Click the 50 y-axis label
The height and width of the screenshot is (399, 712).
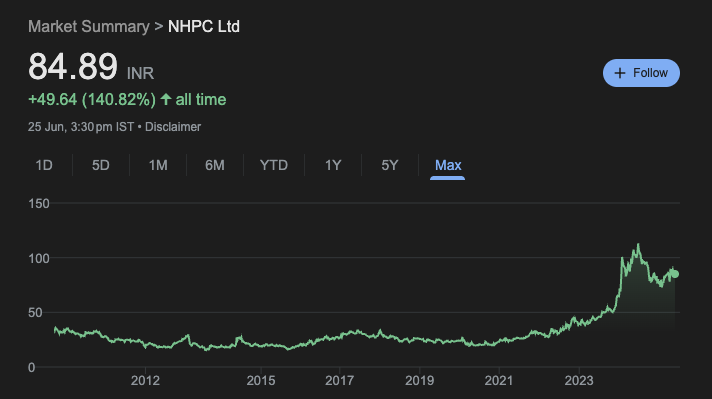point(35,313)
